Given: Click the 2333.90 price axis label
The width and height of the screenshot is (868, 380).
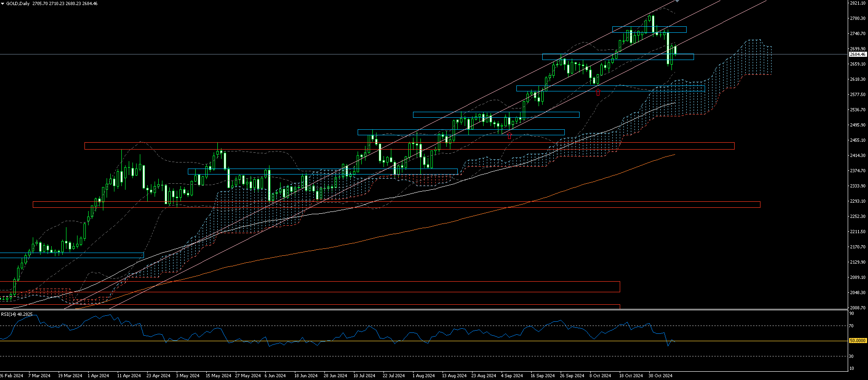Looking at the screenshot, I should tap(857, 186).
